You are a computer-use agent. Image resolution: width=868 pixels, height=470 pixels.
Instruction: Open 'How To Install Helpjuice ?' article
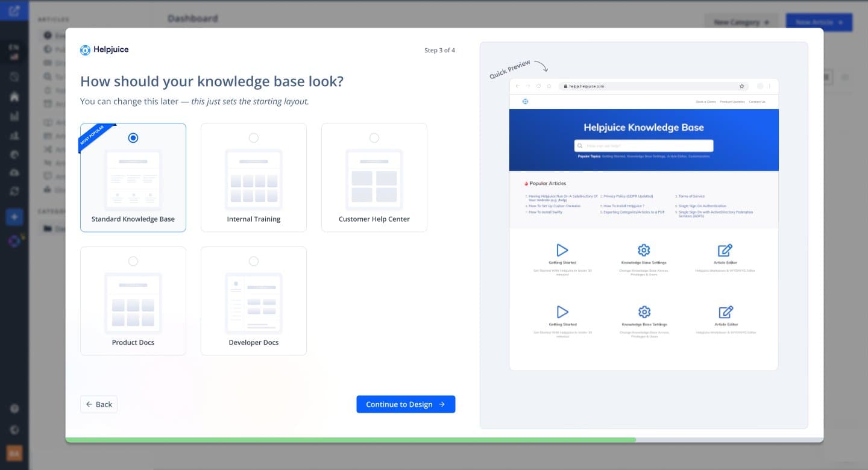[x=624, y=206]
